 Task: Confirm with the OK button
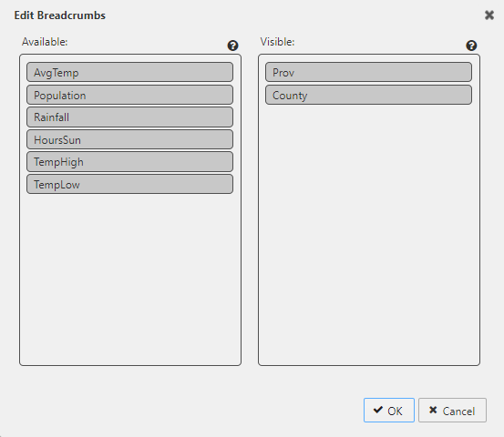(x=389, y=411)
